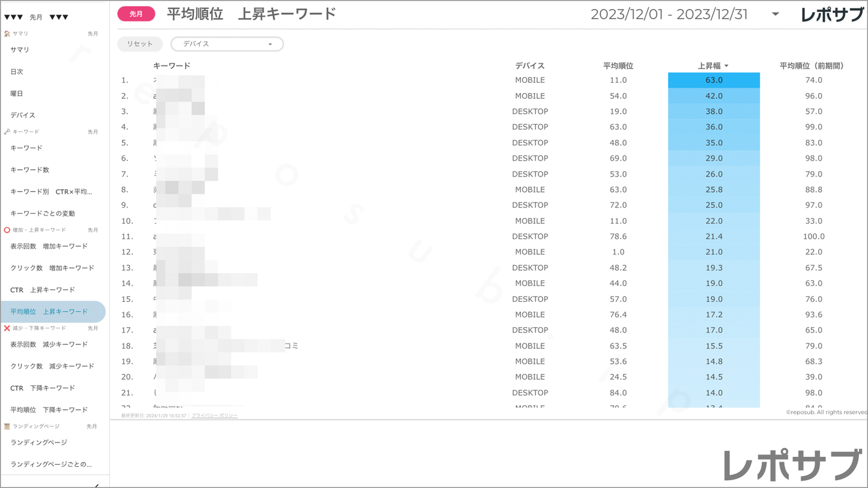Open the date range dropdown arrow

click(x=775, y=14)
